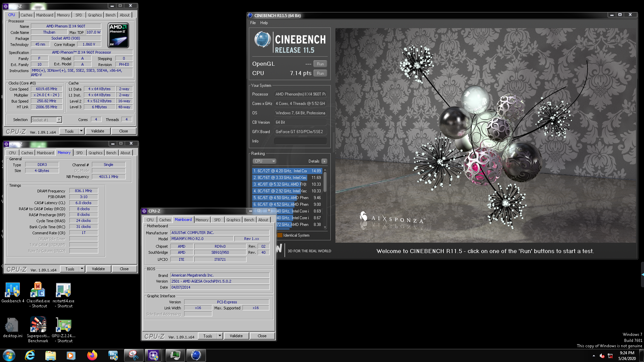Open Bench tab in top CPU-Z window
This screenshot has width=644, height=362.
click(x=111, y=15)
